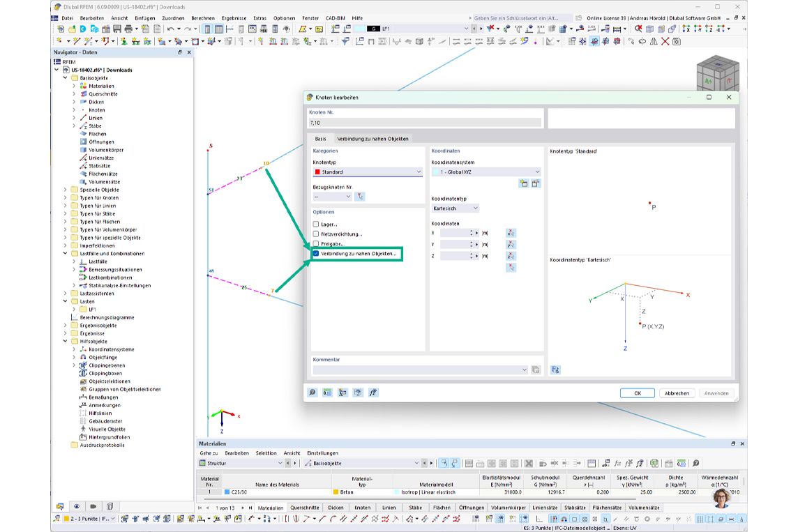Open the Datei menu
Image resolution: width=798 pixels, height=532 pixels.
pos(67,18)
